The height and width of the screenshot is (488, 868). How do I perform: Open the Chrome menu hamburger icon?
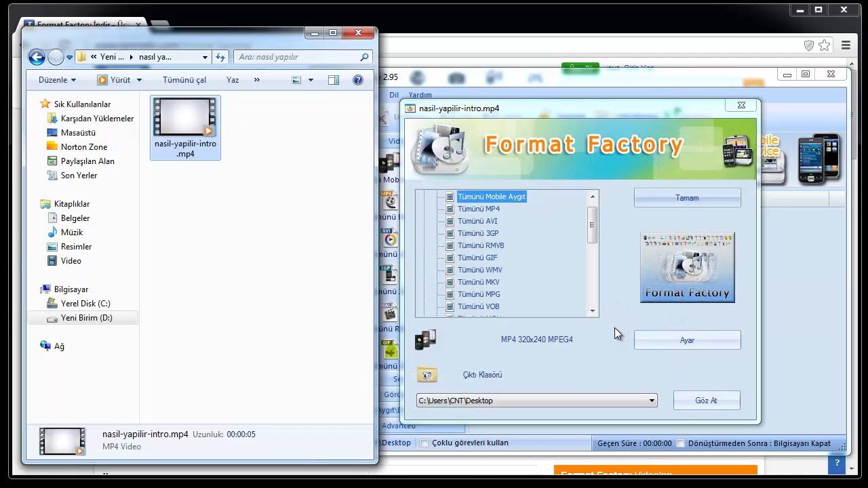(846, 45)
